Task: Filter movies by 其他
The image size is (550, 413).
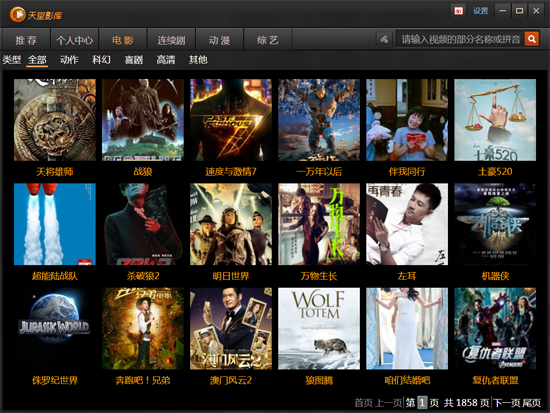Action: (x=198, y=60)
